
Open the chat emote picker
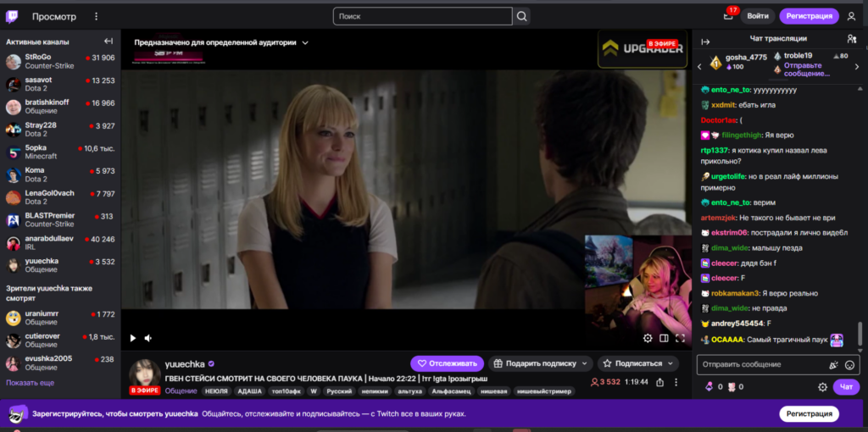coord(849,364)
